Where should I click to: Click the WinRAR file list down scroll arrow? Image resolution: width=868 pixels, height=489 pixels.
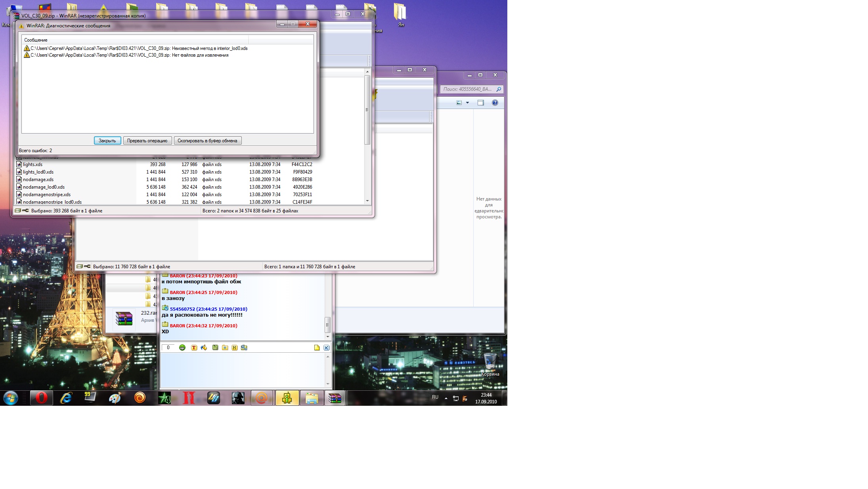367,201
